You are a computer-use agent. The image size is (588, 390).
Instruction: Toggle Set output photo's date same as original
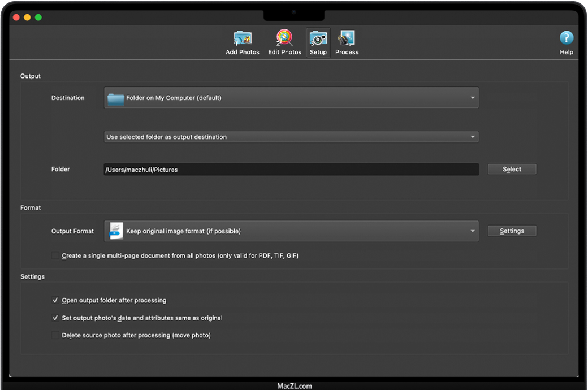coord(55,318)
